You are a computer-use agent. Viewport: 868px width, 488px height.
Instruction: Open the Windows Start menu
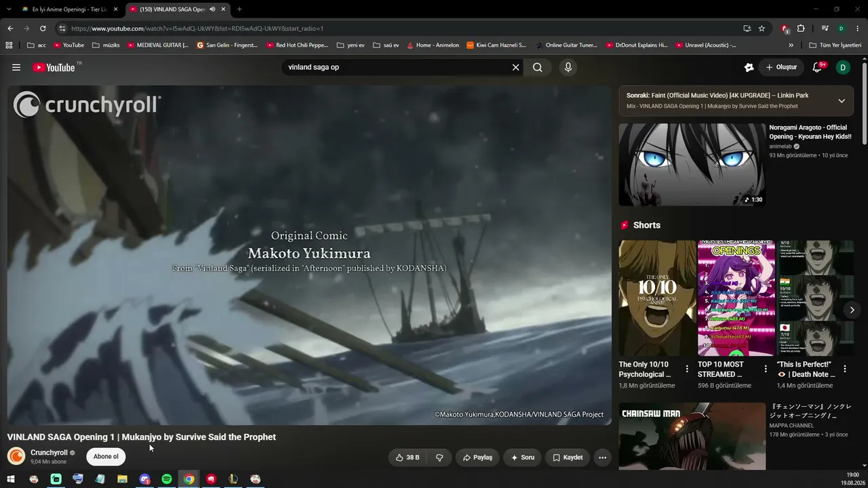(11, 479)
